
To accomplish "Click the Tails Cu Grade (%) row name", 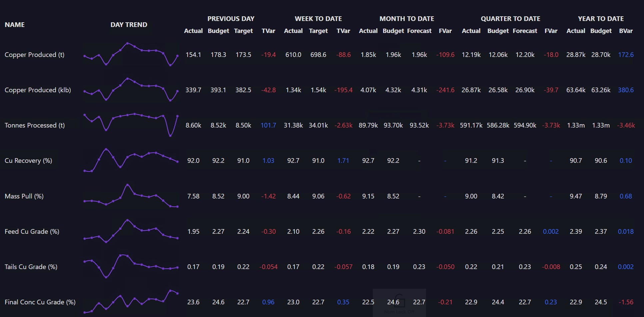I will [31, 267].
